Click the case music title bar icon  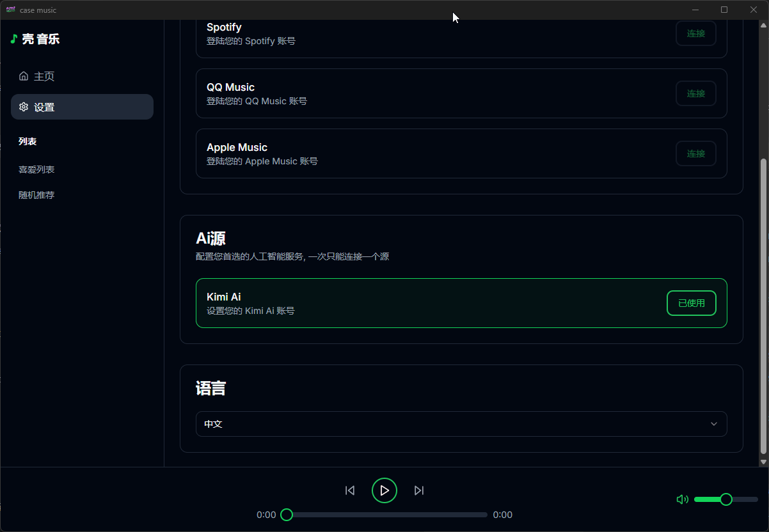(10, 10)
